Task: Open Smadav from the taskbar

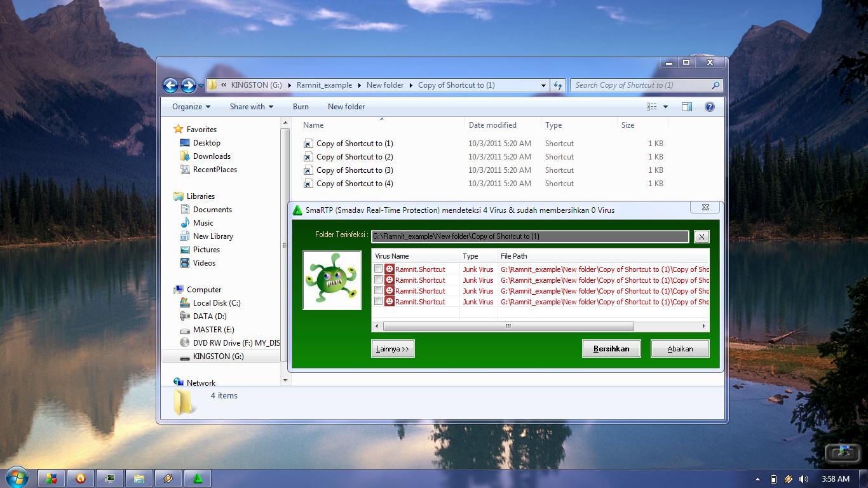Action: (197, 478)
